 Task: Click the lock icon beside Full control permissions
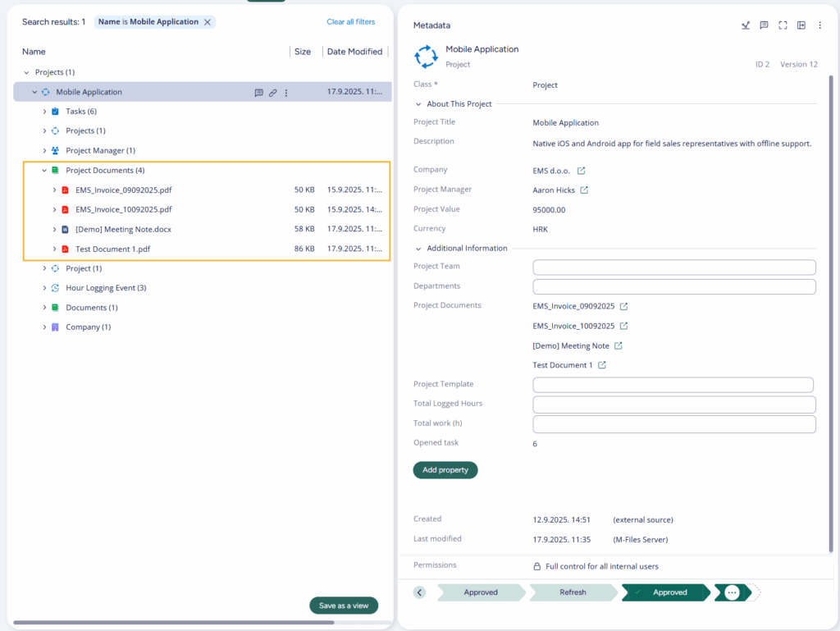click(537, 566)
